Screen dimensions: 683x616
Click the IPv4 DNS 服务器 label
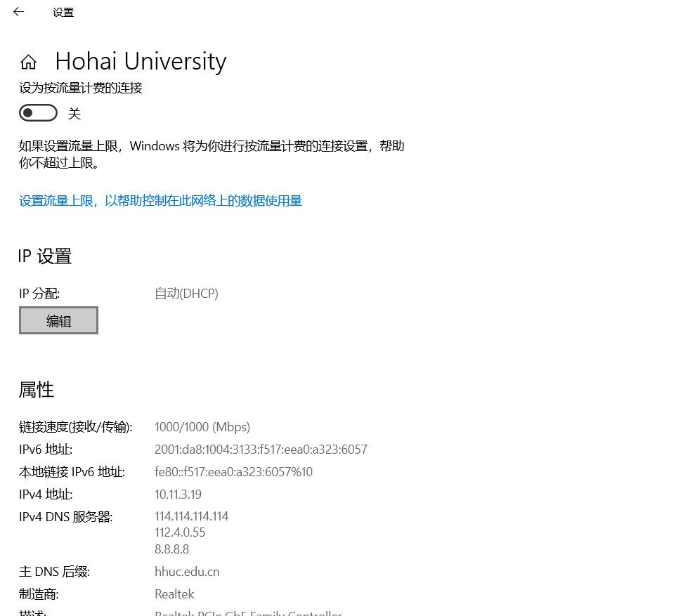tap(66, 517)
